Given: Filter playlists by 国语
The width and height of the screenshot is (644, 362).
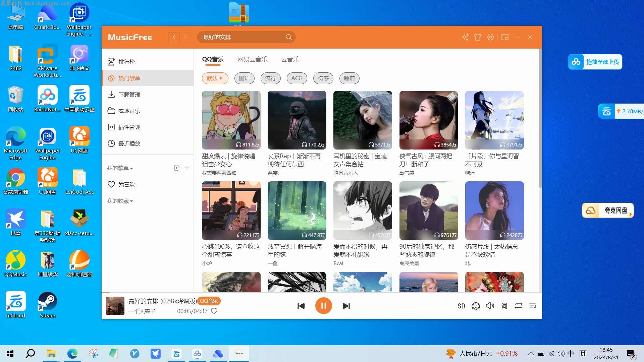Looking at the screenshot, I should (244, 78).
